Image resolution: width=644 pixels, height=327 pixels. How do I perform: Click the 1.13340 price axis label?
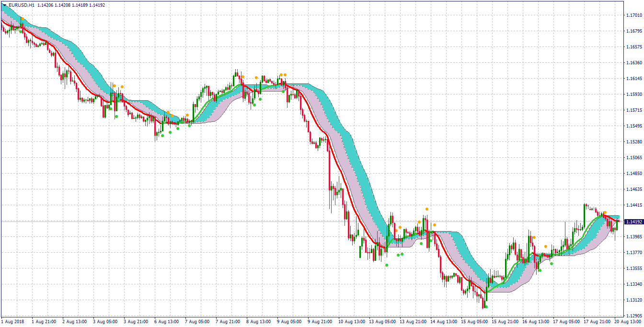pos(634,284)
